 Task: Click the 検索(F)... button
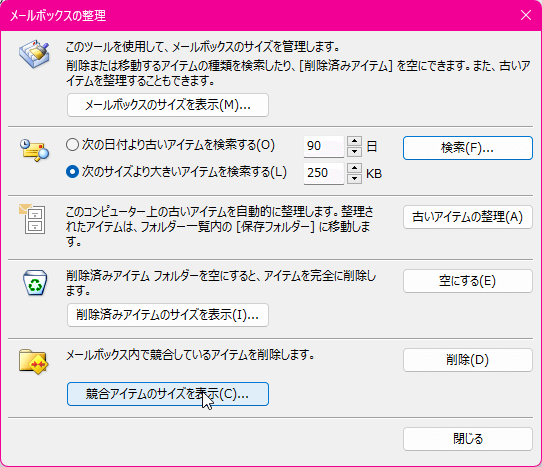[468, 148]
